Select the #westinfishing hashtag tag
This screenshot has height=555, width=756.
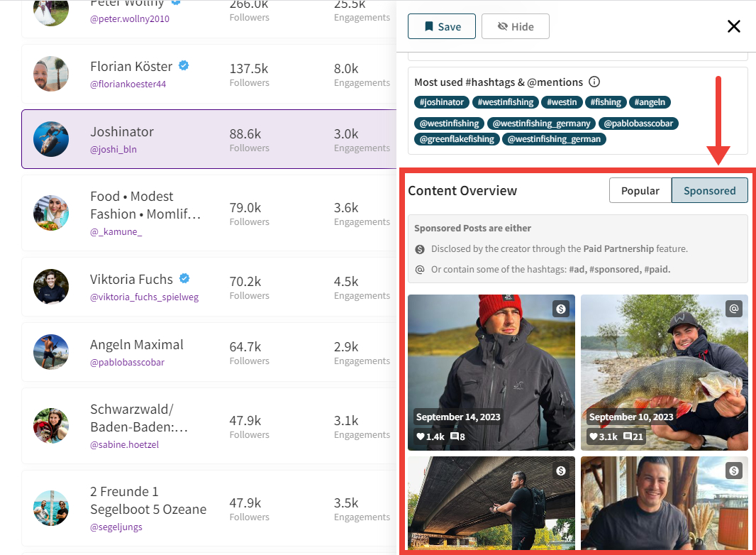(505, 102)
